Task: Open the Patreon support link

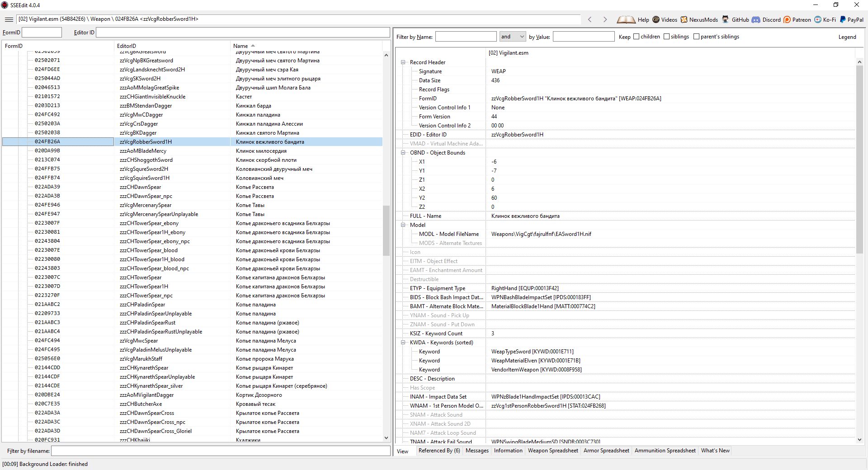Action: [x=797, y=19]
